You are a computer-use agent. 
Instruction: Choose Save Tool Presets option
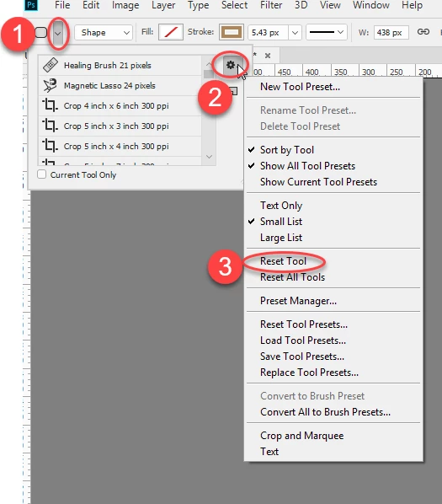333,357
